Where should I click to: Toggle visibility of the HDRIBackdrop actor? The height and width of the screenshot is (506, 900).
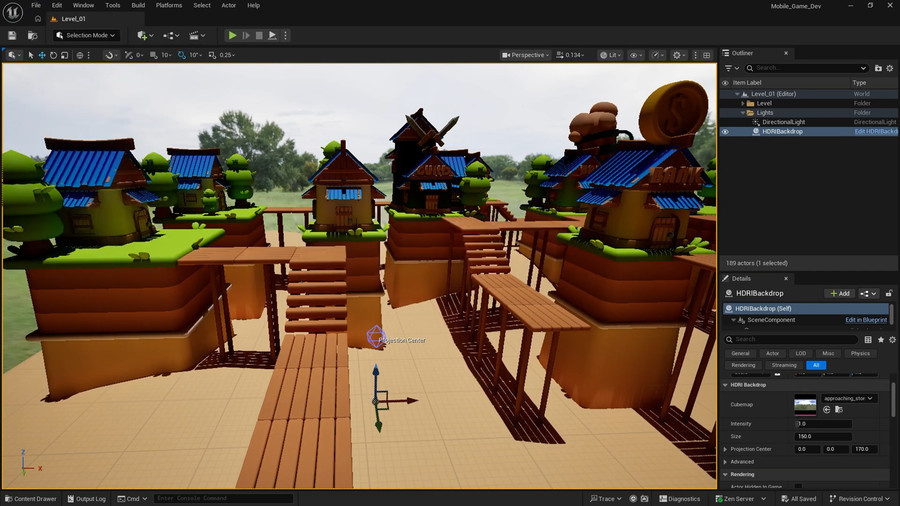pyautogui.click(x=725, y=131)
